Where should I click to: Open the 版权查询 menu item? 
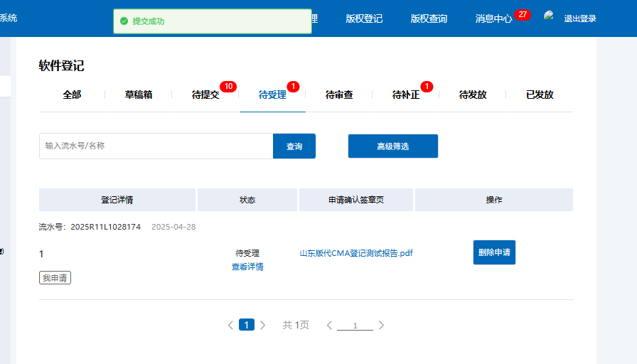pyautogui.click(x=429, y=18)
